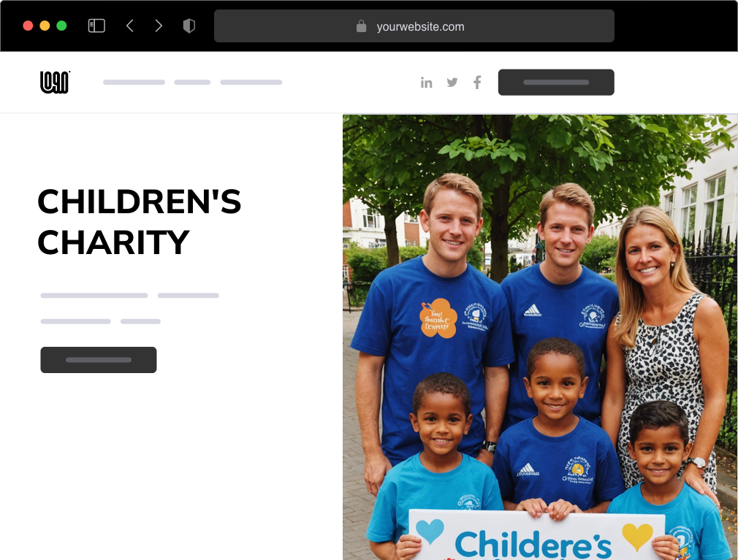Select the yourwebsite.com address bar
The height and width of the screenshot is (560, 738).
(414, 26)
